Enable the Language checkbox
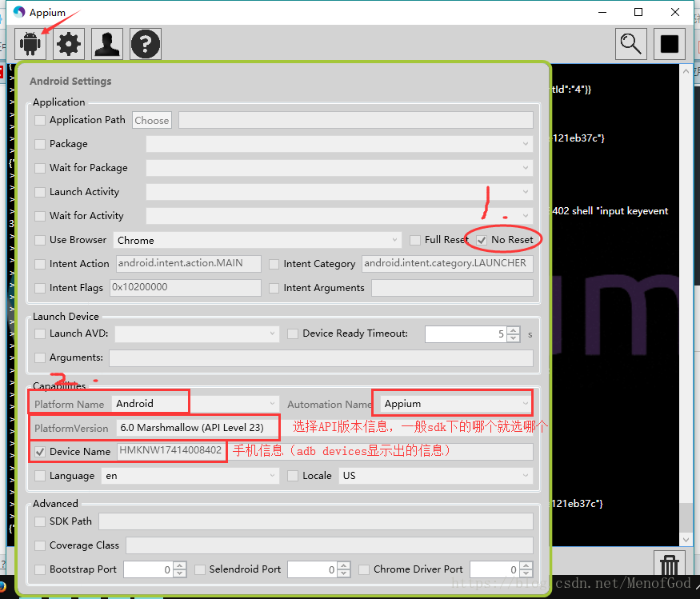This screenshot has width=700, height=599. click(40, 476)
